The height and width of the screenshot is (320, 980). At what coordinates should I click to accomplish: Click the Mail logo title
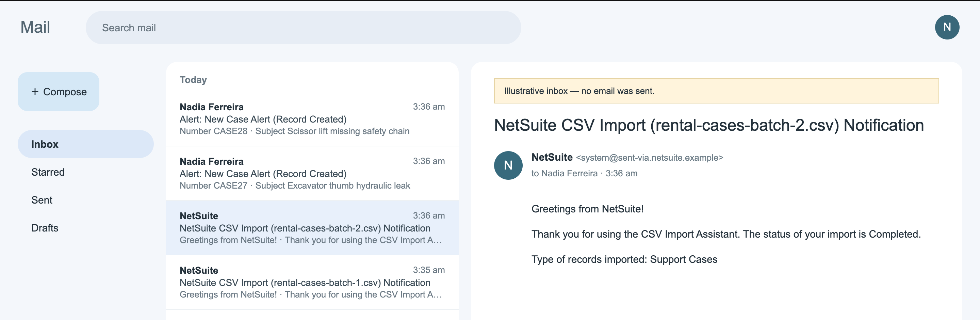(35, 27)
